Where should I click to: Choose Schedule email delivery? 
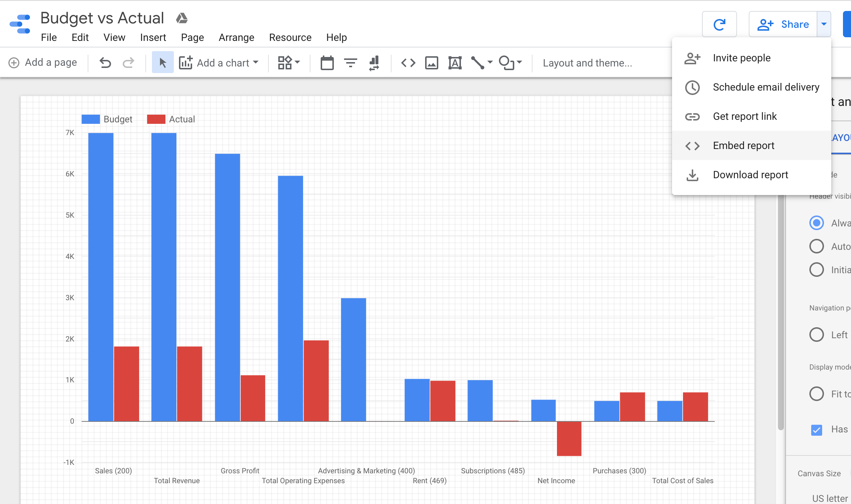pos(752,87)
